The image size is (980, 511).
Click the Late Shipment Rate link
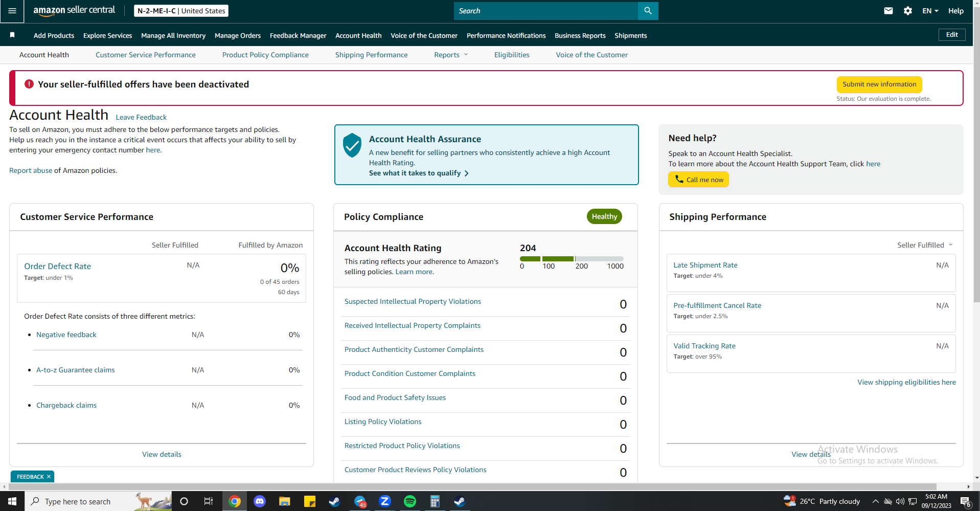[705, 265]
